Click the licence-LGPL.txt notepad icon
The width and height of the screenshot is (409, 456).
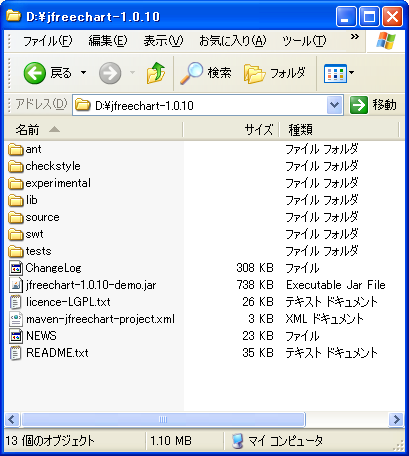click(16, 302)
